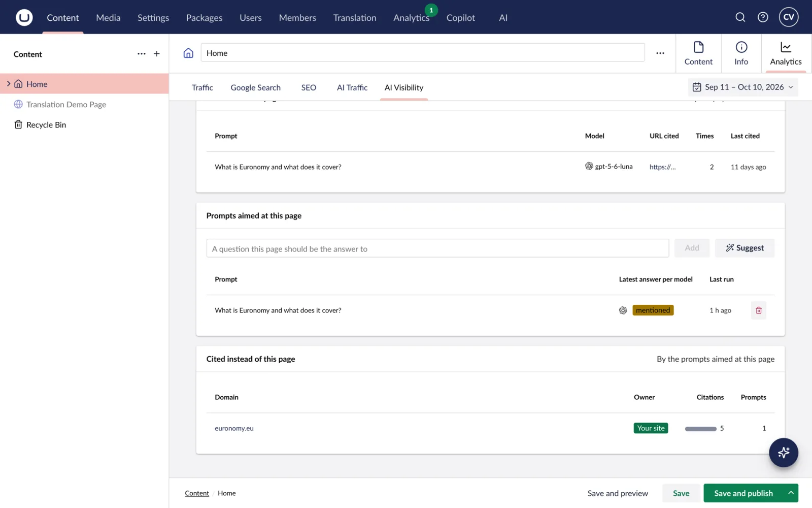This screenshot has width=812, height=508.
Task: Open the search magnifier icon
Action: click(x=740, y=17)
